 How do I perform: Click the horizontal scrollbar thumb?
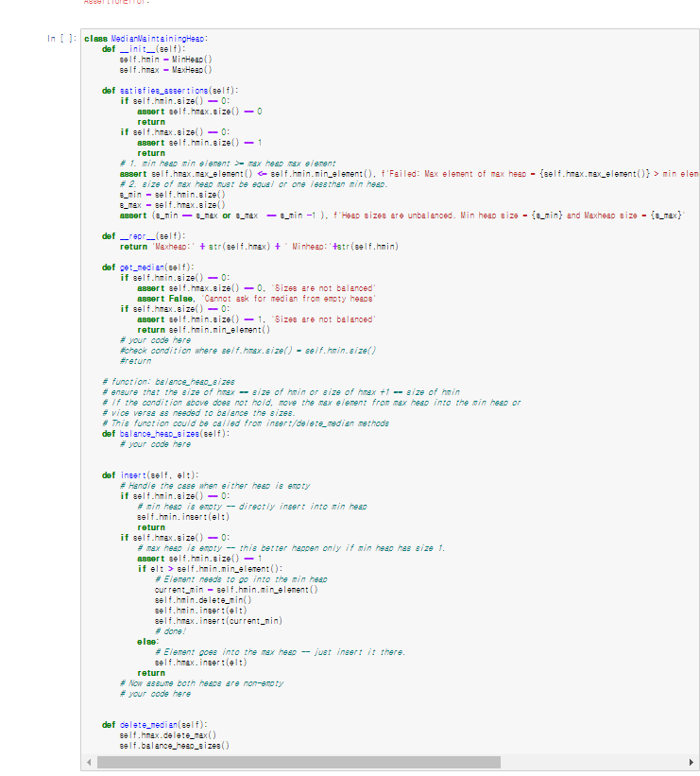click(299, 762)
